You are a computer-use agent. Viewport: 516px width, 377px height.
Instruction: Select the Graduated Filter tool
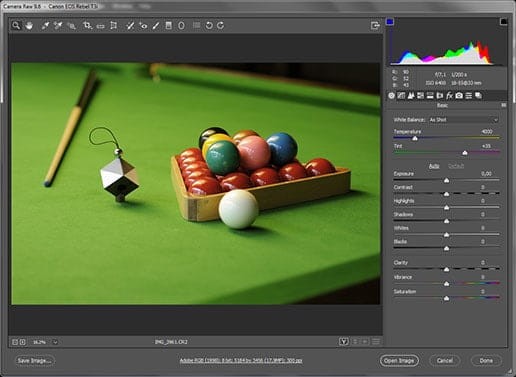pos(169,25)
